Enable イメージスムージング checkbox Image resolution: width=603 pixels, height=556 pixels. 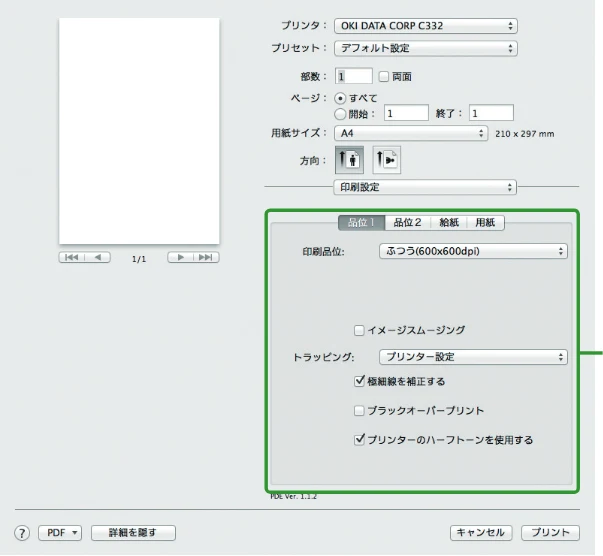(358, 330)
